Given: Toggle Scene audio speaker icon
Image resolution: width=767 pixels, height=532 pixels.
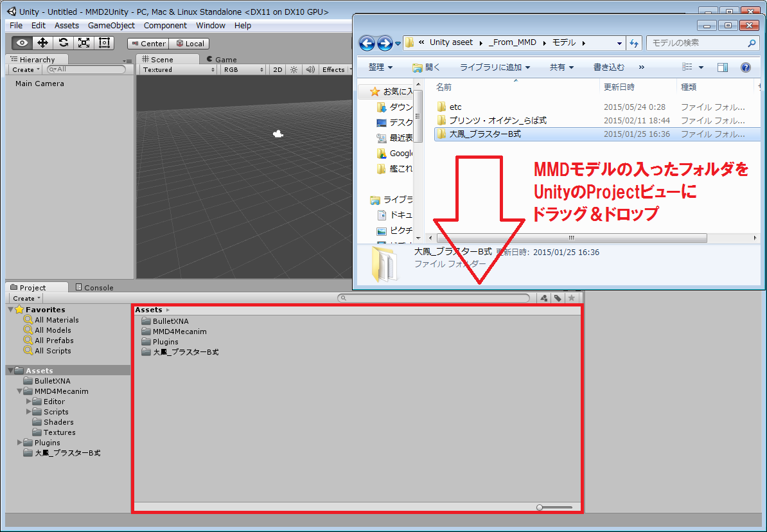Looking at the screenshot, I should 310,70.
